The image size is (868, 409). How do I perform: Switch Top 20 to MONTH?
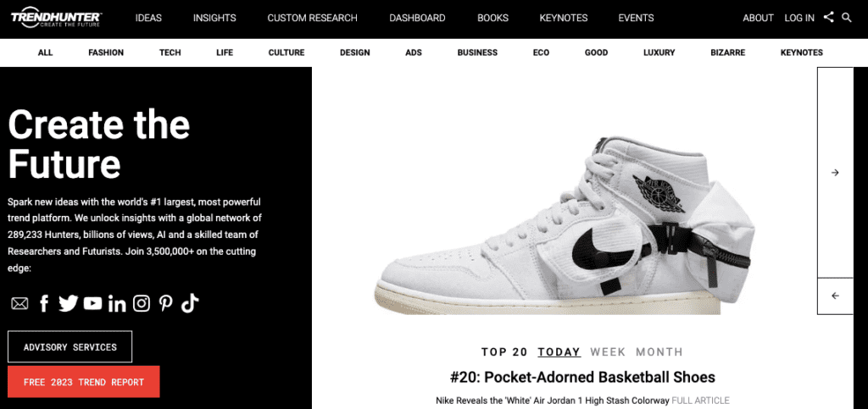659,351
